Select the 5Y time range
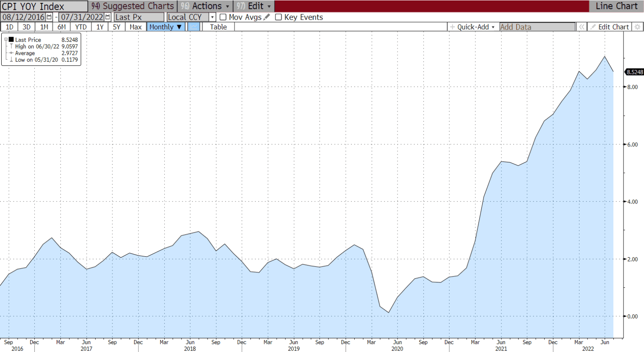Image resolution: width=644 pixels, height=352 pixels. (x=117, y=27)
